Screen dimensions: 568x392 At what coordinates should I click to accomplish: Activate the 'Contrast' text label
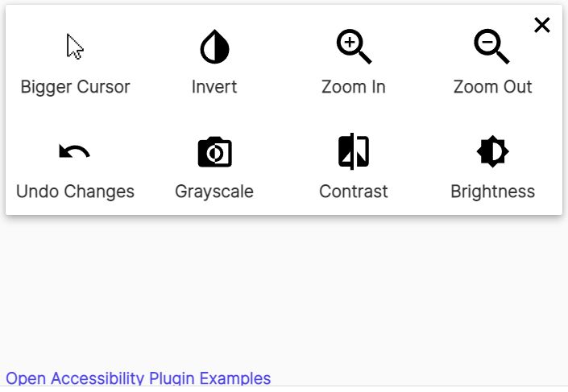[x=354, y=192]
